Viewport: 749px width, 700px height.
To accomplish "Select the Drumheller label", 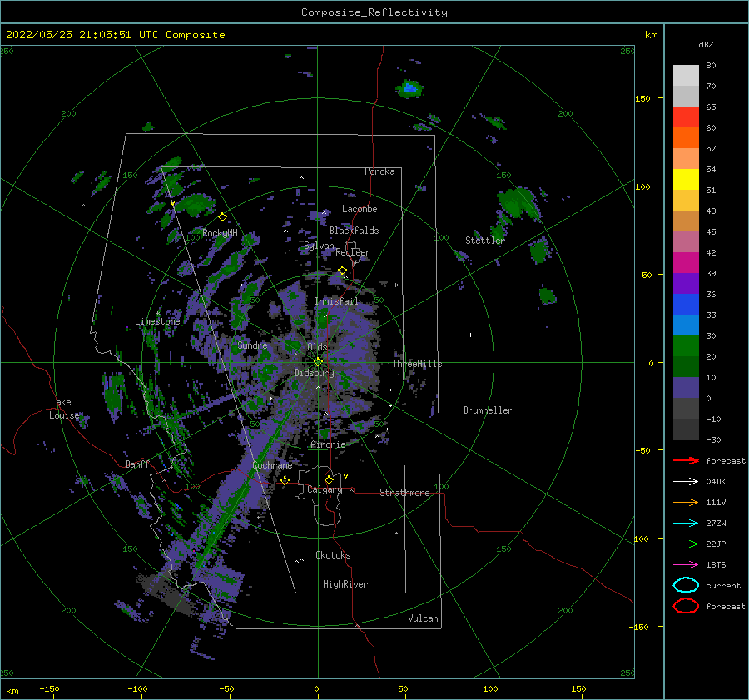I will [488, 410].
